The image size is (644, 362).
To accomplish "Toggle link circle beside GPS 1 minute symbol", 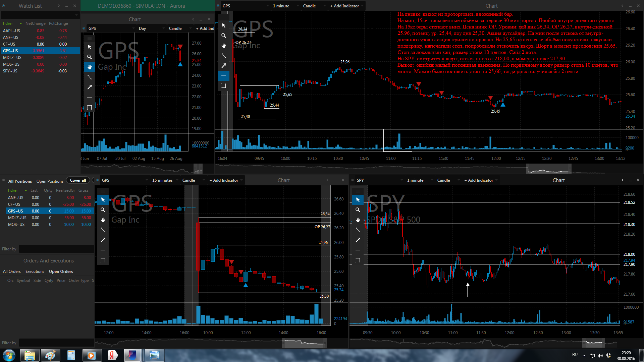I will coord(218,6).
